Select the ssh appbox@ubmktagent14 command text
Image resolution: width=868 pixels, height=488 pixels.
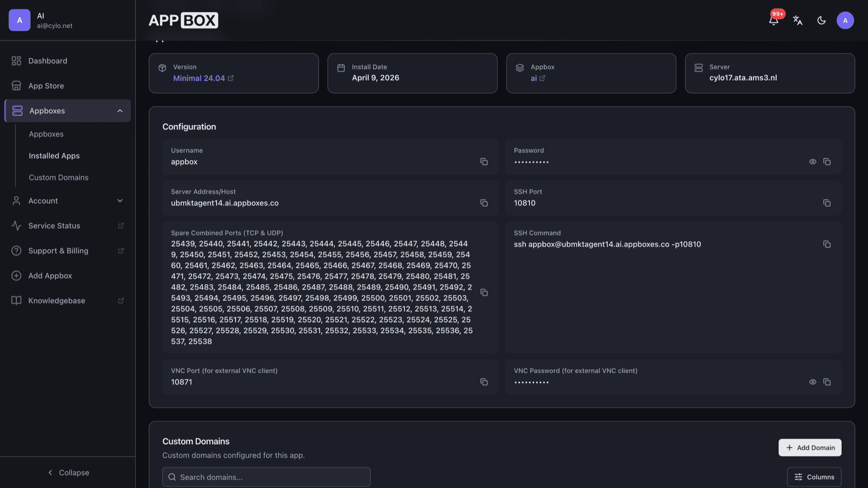[x=607, y=244]
